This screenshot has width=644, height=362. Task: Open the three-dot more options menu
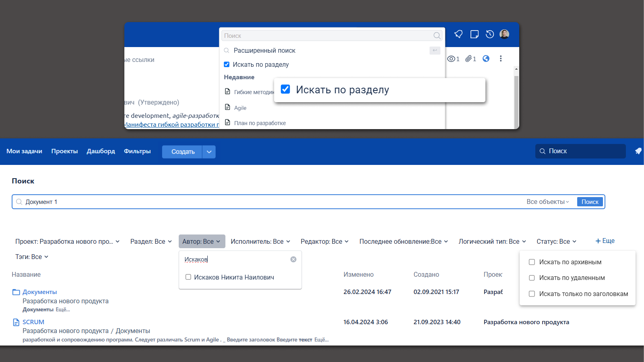[501, 59]
